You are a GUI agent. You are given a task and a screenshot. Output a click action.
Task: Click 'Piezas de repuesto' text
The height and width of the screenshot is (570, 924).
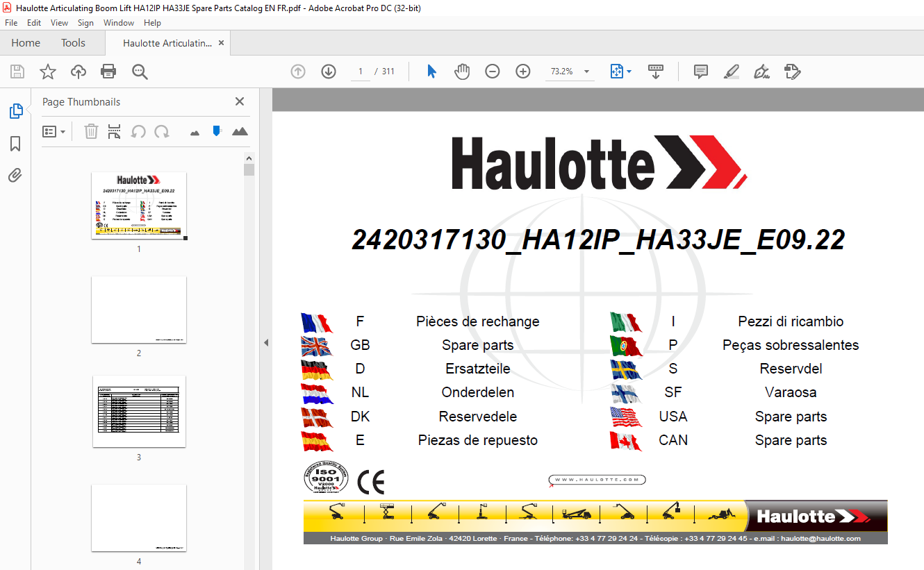pyautogui.click(x=477, y=440)
